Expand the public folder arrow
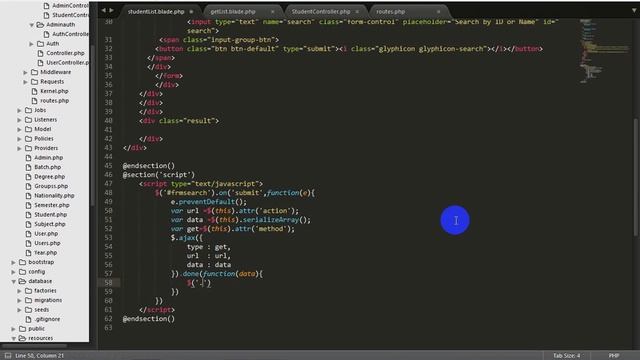 click(13, 329)
